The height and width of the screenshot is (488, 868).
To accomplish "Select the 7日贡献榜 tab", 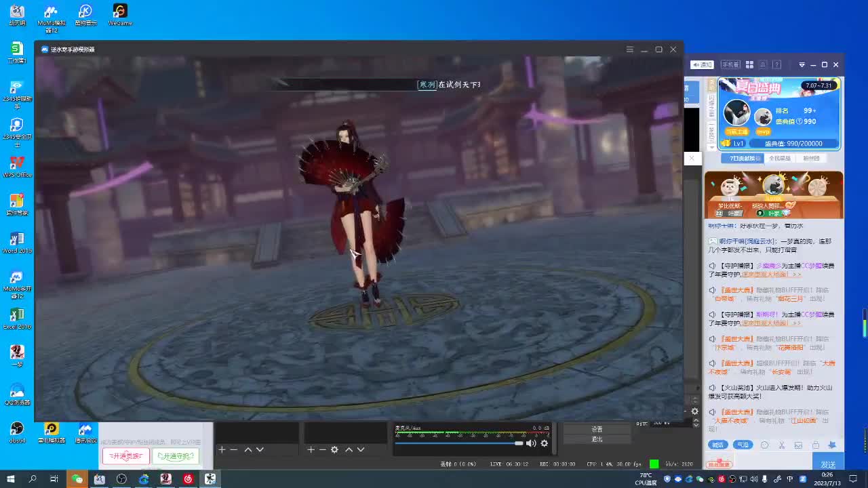I will tap(742, 158).
